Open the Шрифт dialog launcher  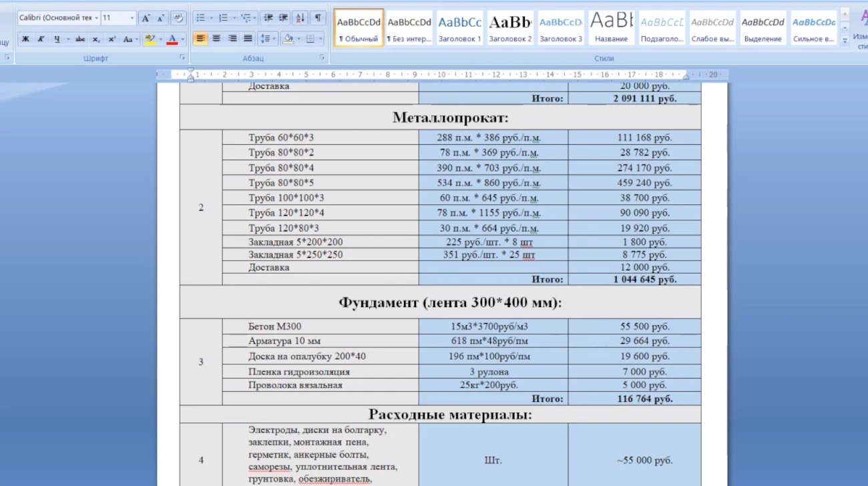pyautogui.click(x=182, y=58)
